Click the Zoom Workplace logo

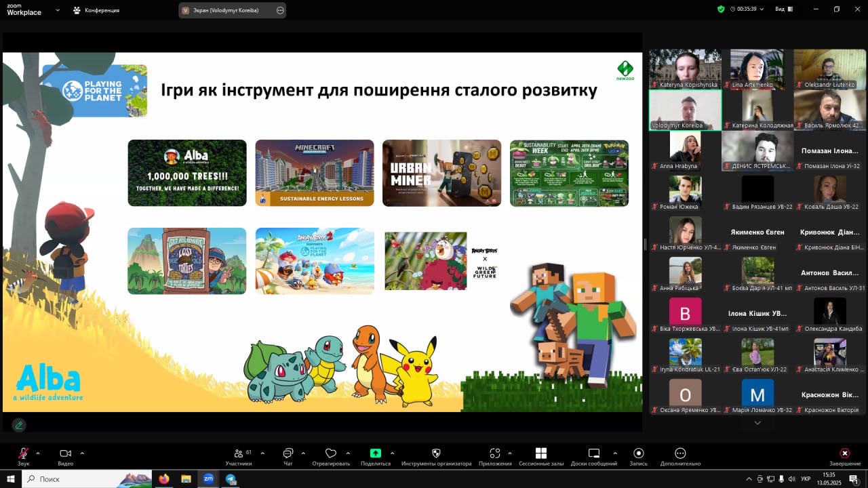(x=24, y=9)
